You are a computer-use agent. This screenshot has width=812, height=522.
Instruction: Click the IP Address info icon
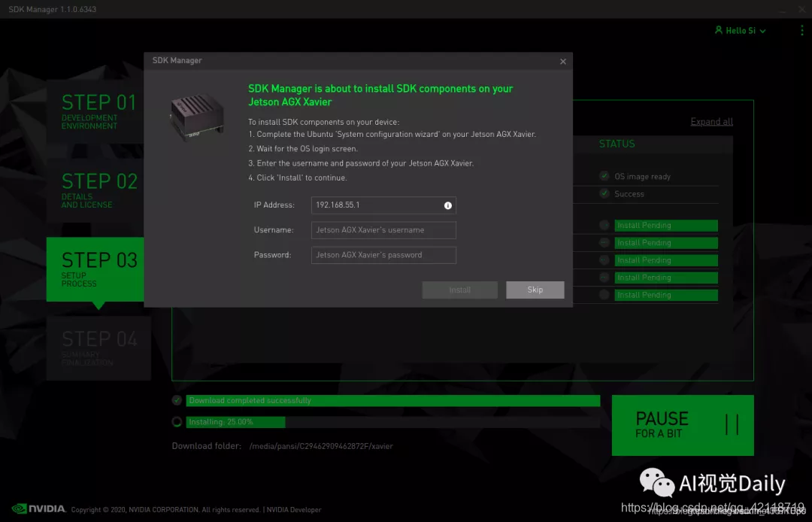448,205
